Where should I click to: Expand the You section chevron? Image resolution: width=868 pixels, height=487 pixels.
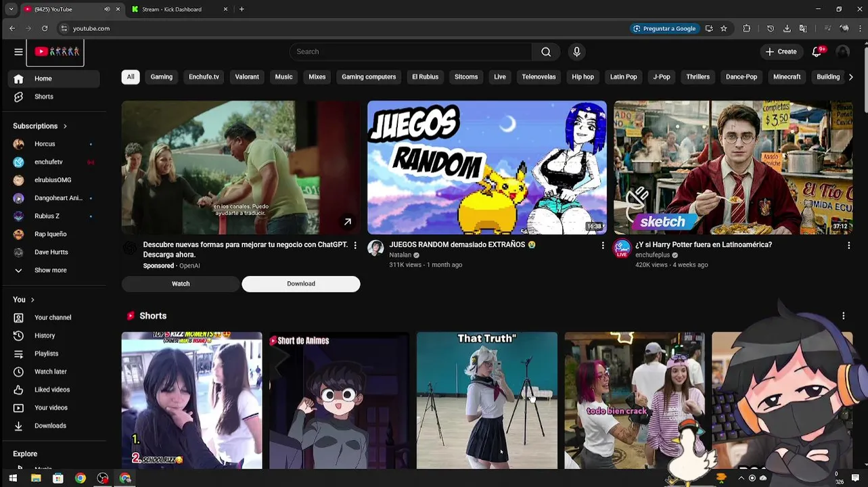32,300
